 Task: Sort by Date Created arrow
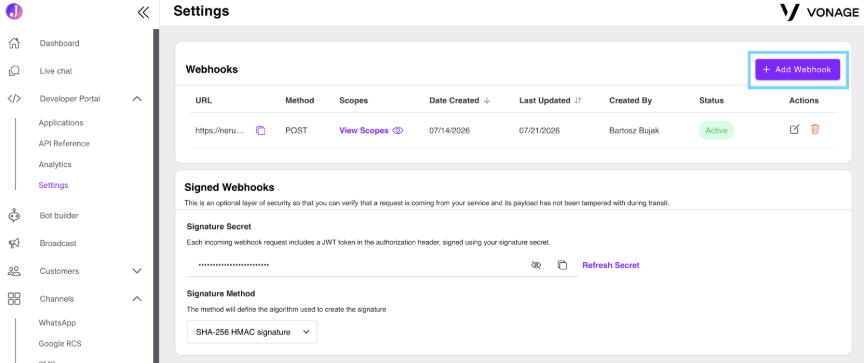[x=487, y=101]
